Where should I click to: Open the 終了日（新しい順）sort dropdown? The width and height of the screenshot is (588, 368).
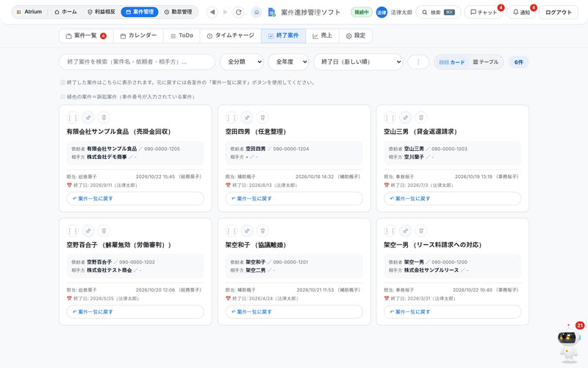[358, 62]
